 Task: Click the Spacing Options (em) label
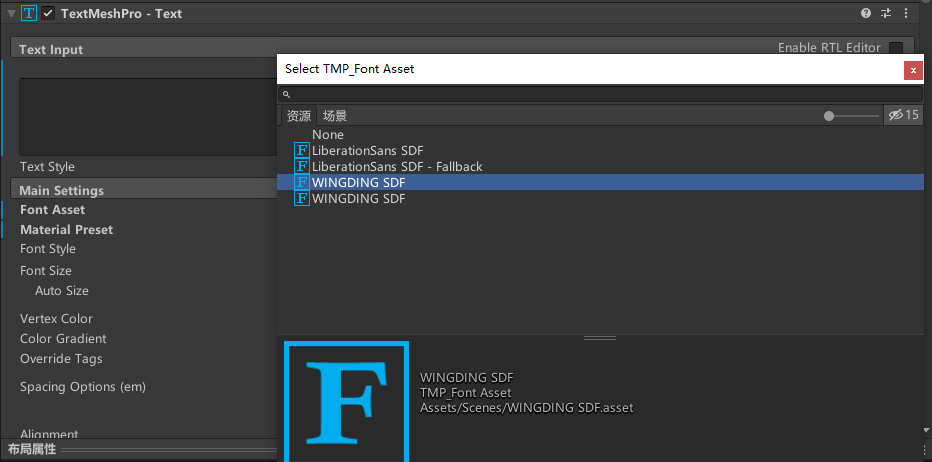tap(83, 387)
